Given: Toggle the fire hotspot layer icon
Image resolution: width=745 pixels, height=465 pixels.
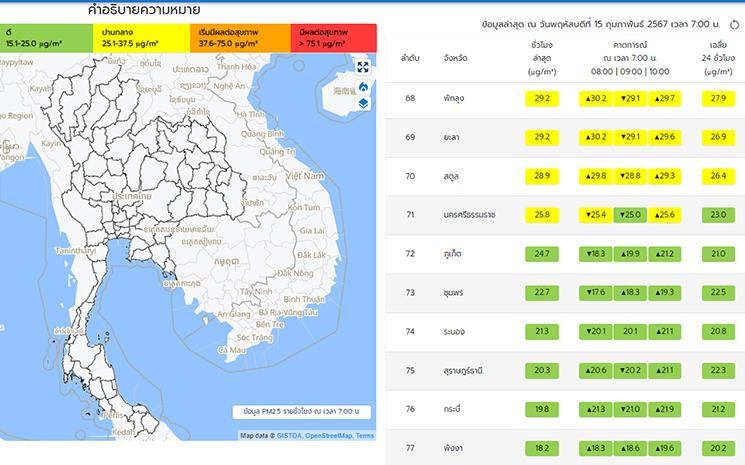Looking at the screenshot, I should [x=363, y=86].
